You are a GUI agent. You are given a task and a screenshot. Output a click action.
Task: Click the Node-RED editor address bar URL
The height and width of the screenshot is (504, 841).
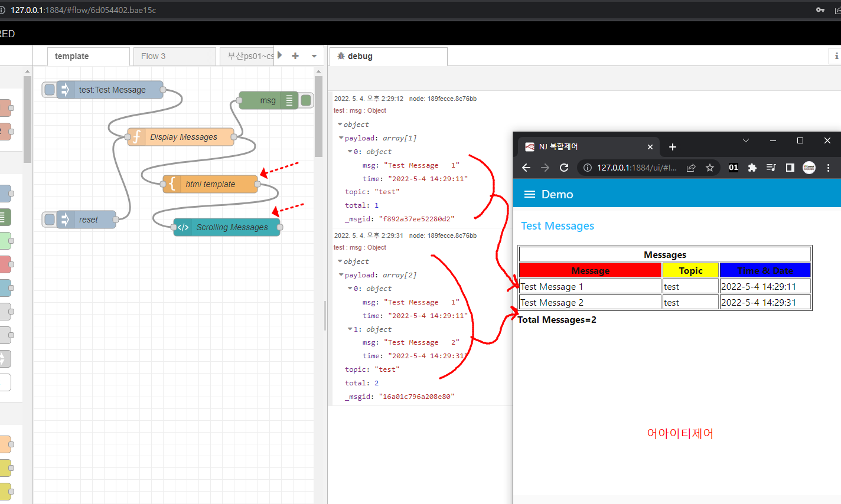point(83,10)
